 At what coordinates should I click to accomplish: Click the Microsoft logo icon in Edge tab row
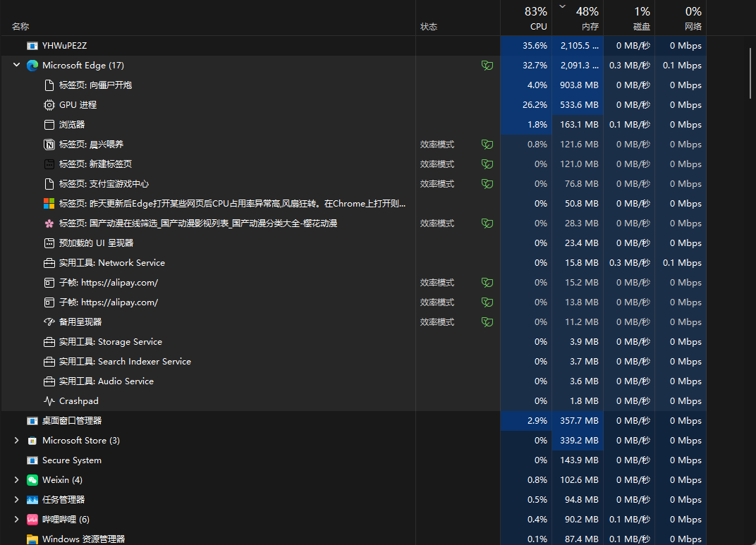pos(49,204)
